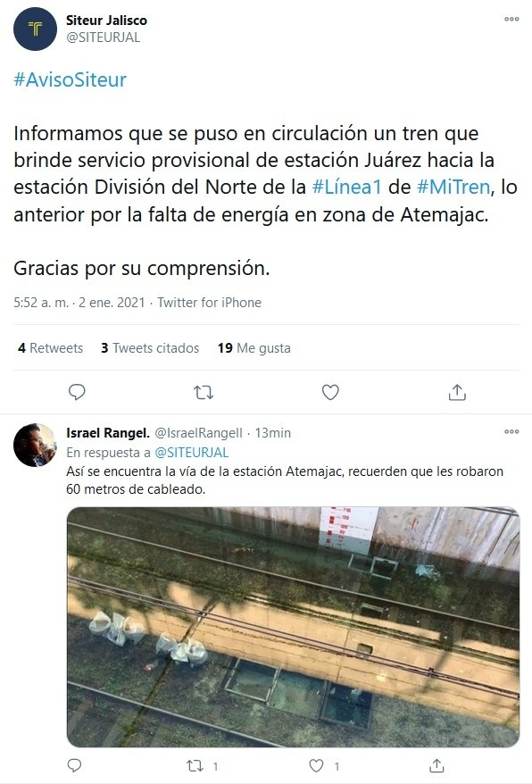
Task: View the 19 Me gusta list
Action: 254,348
